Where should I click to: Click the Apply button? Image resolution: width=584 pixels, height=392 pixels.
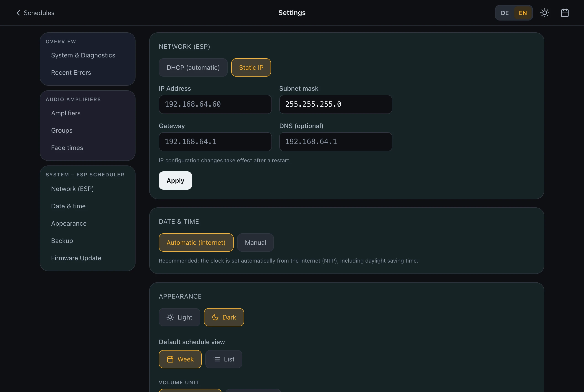tap(175, 181)
